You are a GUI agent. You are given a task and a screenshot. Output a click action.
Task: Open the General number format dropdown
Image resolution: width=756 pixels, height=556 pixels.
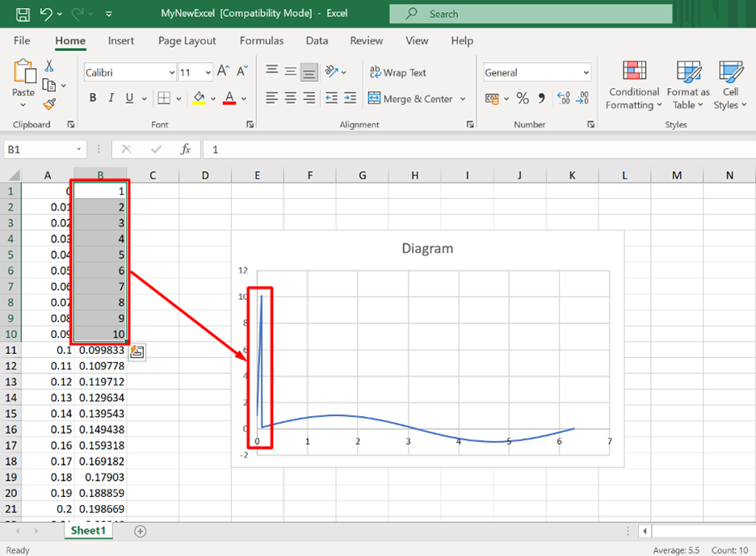(586, 73)
